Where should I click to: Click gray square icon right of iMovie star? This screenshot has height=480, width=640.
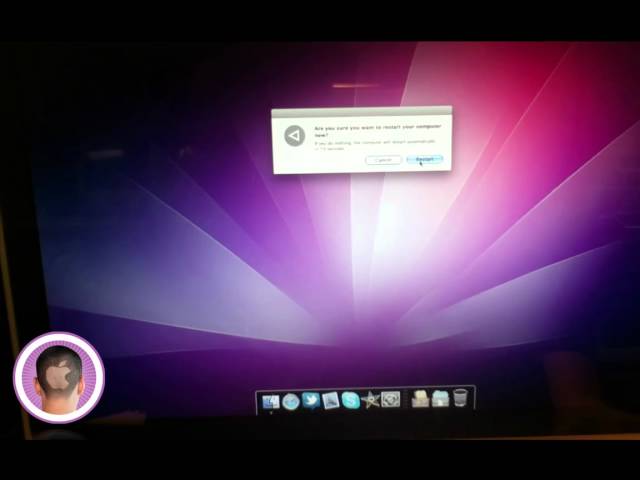[391, 399]
